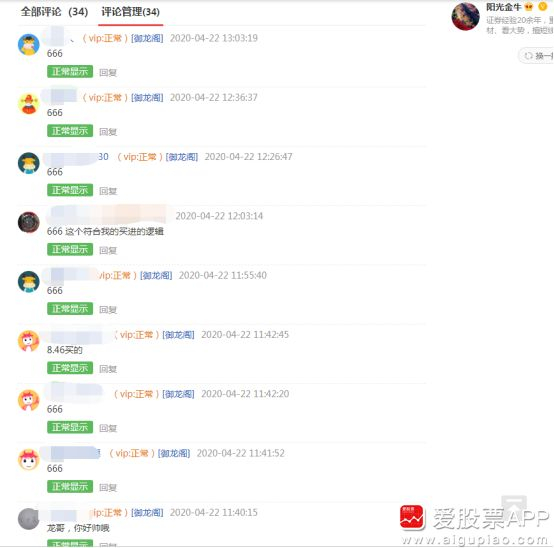
Task: Click 阳光金牛 profile picture
Action: tap(466, 17)
